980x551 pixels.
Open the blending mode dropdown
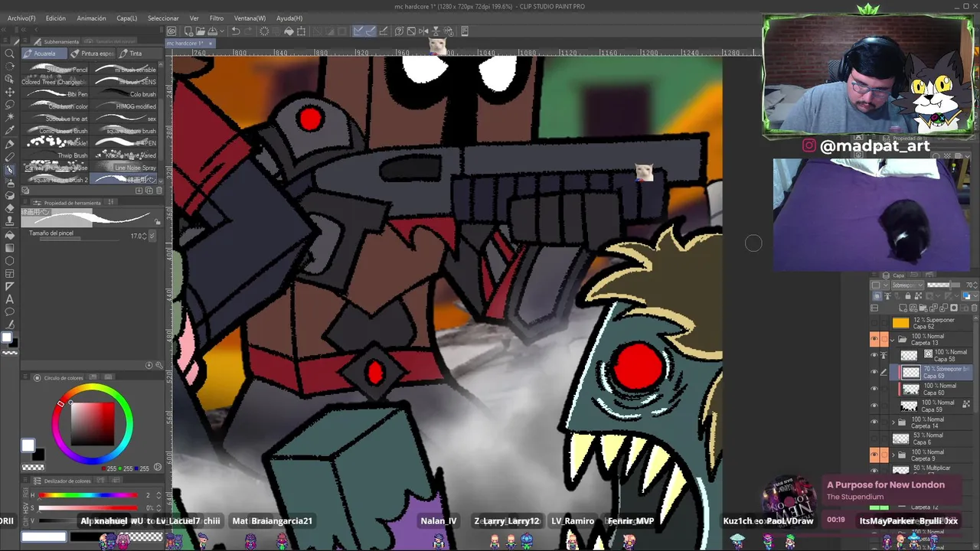(x=908, y=285)
